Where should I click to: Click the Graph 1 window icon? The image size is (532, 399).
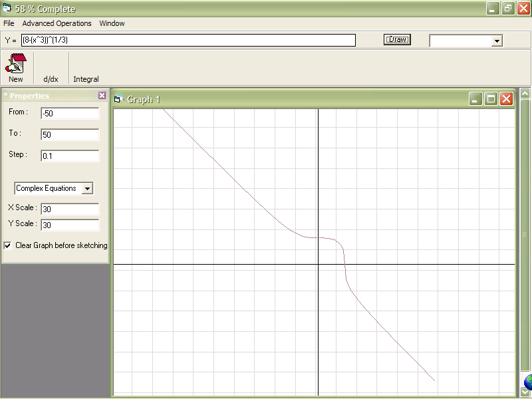[x=119, y=100]
